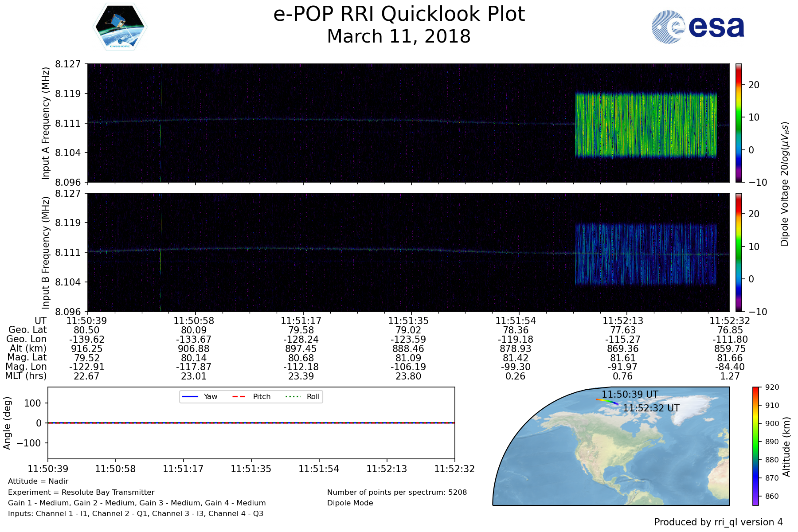This screenshot has width=798, height=532.
Task: Click the blue Yaw line sample in legend
Action: (x=190, y=396)
